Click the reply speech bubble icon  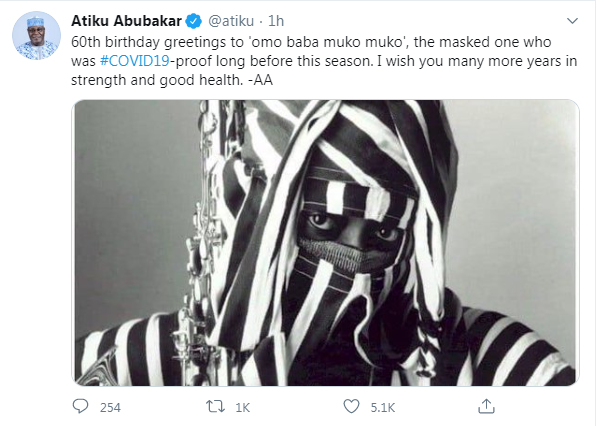pos(81,406)
